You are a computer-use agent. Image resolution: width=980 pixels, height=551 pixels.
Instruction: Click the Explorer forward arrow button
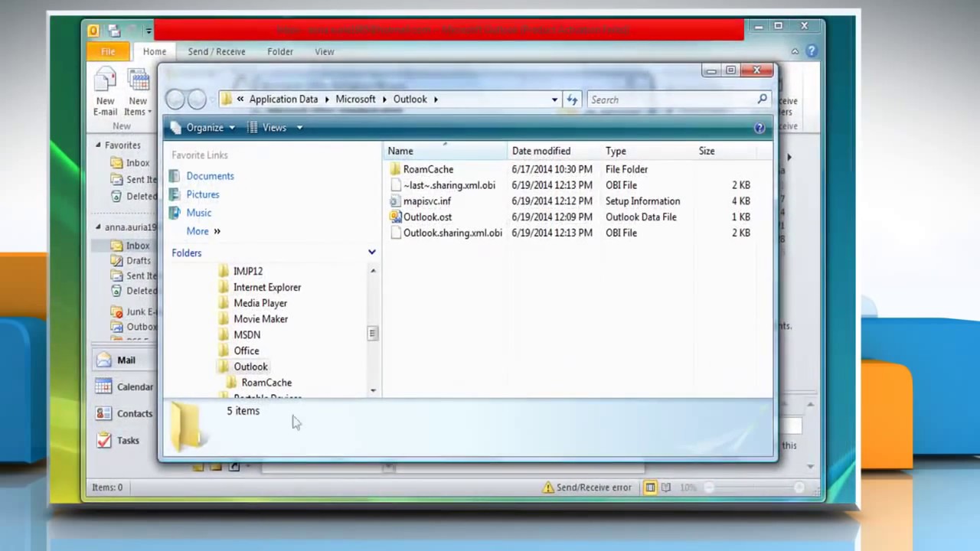pyautogui.click(x=197, y=99)
